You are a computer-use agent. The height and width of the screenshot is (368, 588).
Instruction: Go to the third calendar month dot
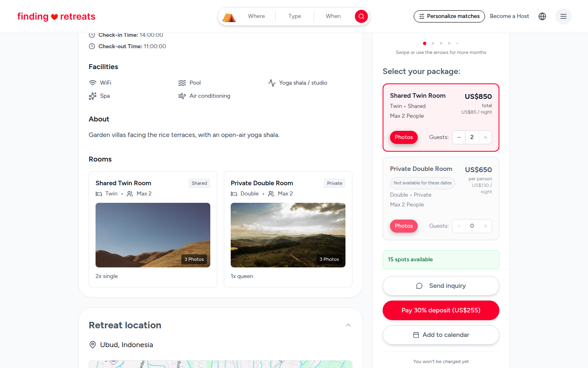441,43
